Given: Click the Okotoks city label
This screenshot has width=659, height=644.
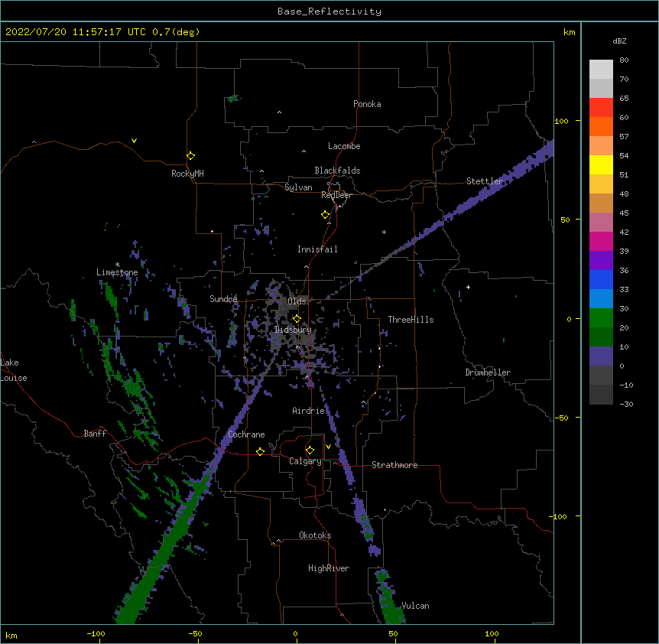Looking at the screenshot, I should pos(315,535).
